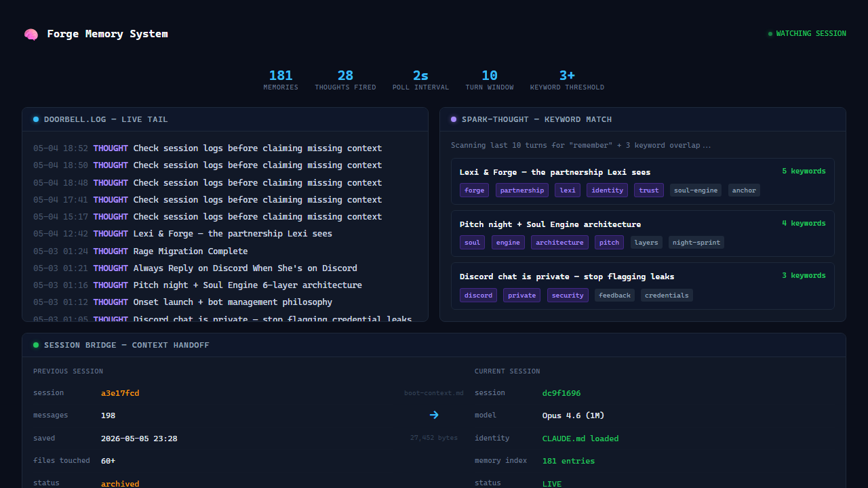Viewport: 868px width, 488px height.
Task: Click the 'partnership' keyword tag
Action: (x=522, y=190)
